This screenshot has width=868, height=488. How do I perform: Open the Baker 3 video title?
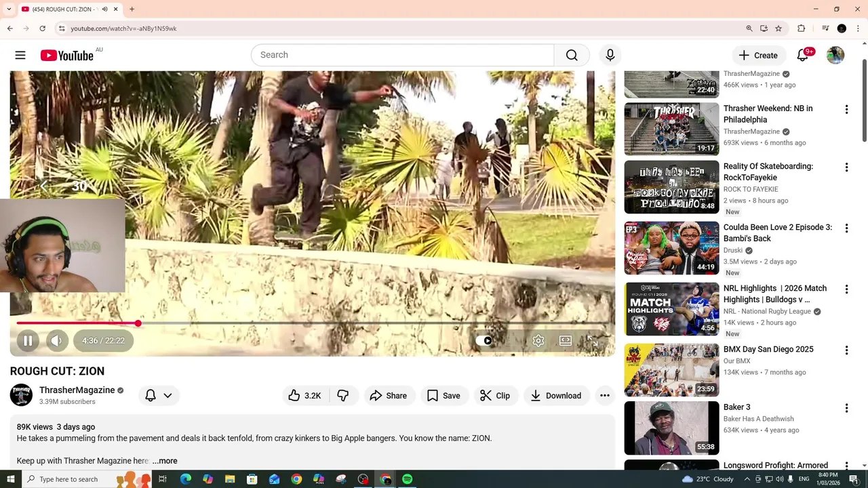[x=736, y=407]
